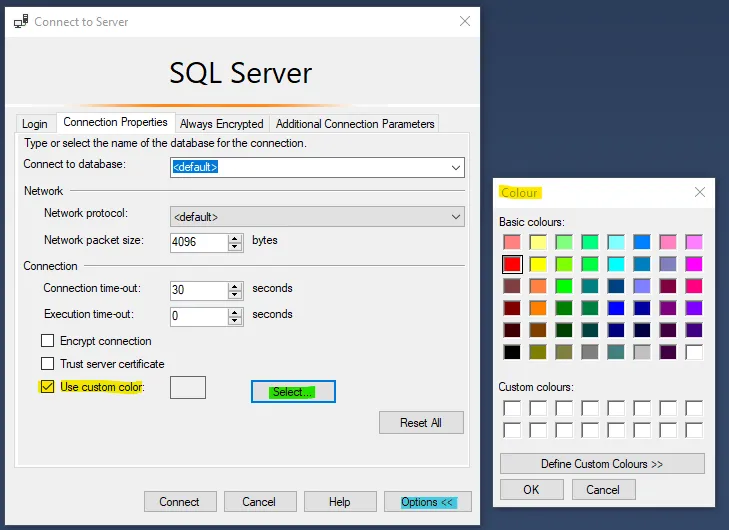This screenshot has width=729, height=530.
Task: Confirm colour with OK button
Action: pos(531,490)
